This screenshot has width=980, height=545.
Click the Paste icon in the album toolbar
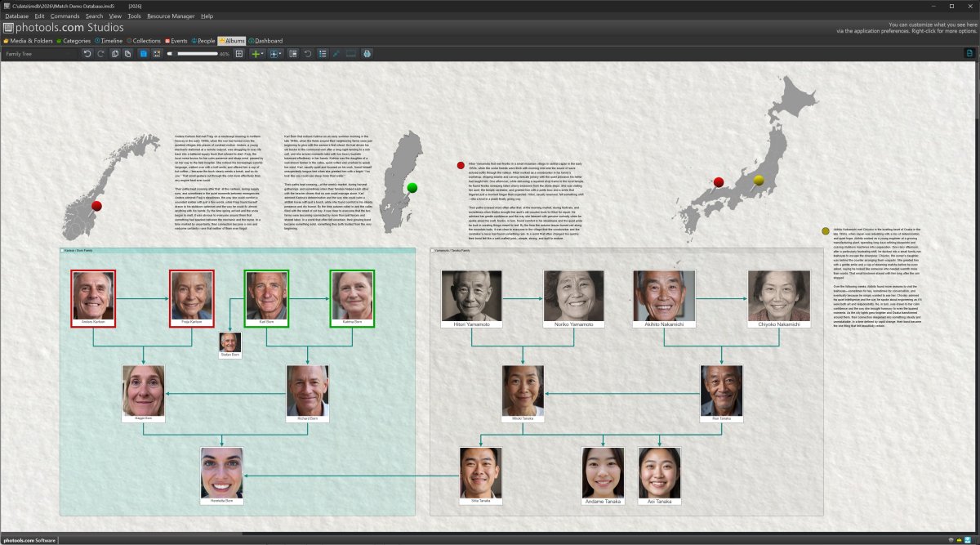click(127, 54)
